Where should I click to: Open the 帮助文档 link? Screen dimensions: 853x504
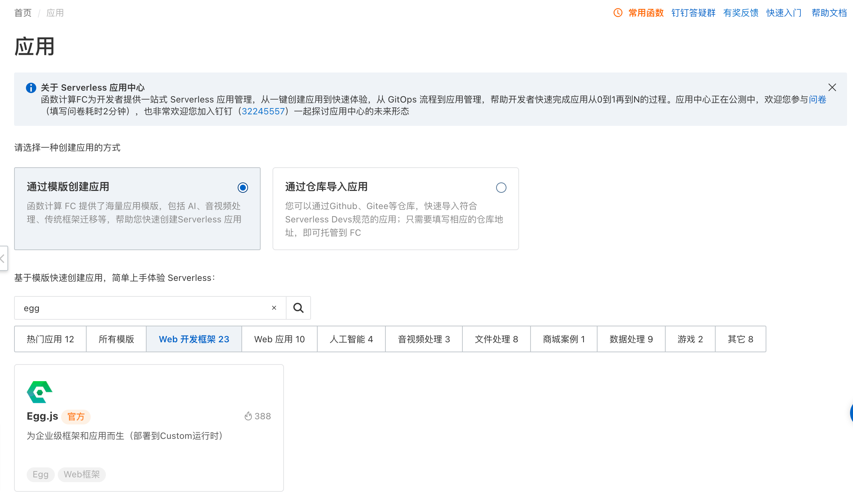829,13
